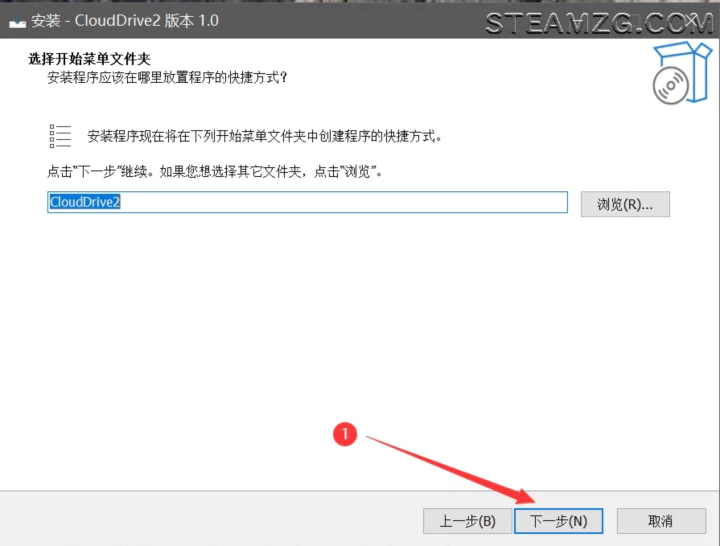
Task: Click the list icon beside the shortcut description
Action: (60, 136)
